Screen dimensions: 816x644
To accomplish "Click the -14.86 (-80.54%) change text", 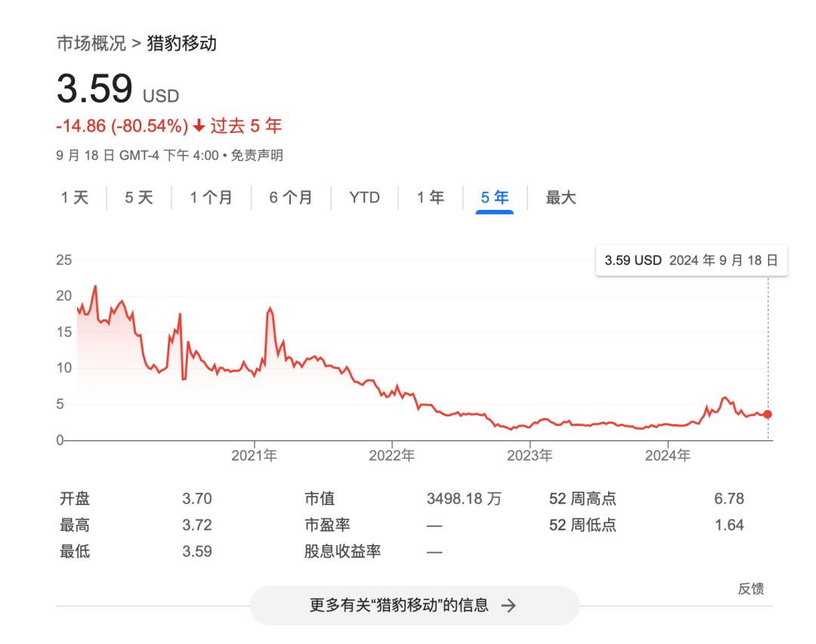I will tap(122, 126).
